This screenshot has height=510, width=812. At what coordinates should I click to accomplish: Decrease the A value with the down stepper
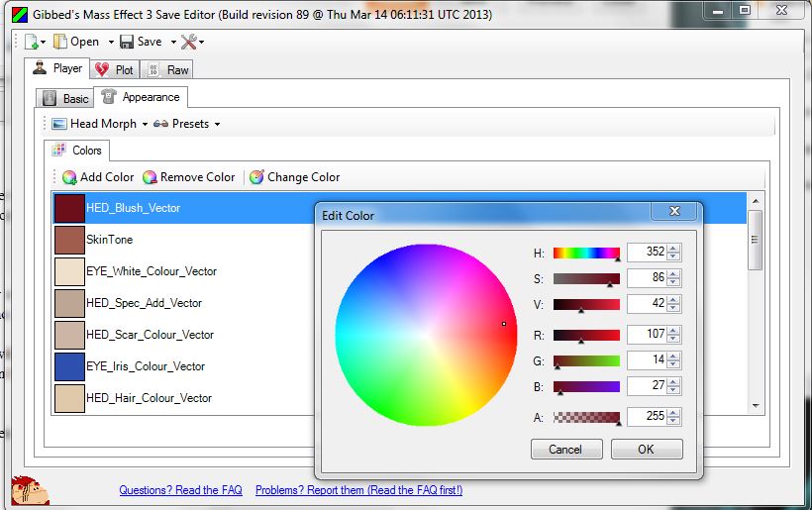click(x=673, y=421)
